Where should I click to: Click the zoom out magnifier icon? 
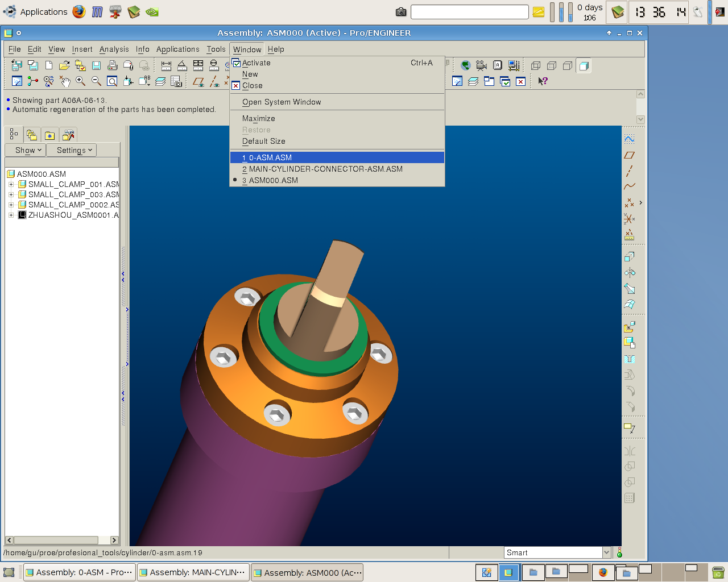[97, 81]
